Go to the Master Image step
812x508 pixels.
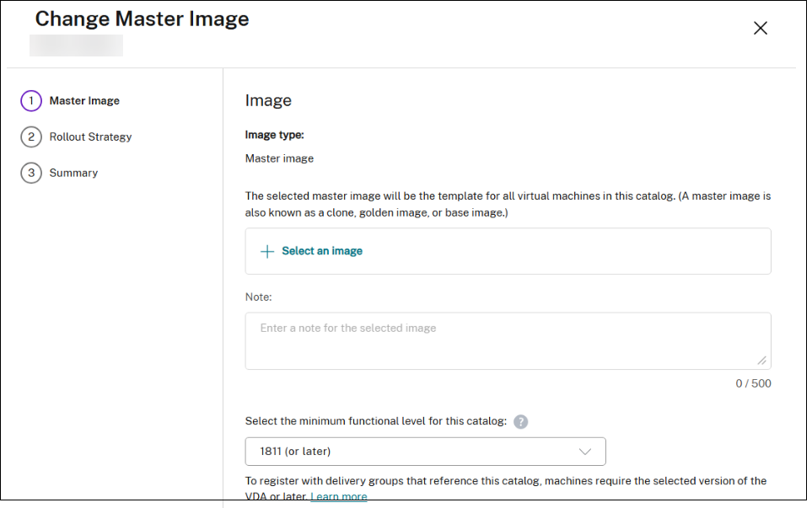coord(84,101)
